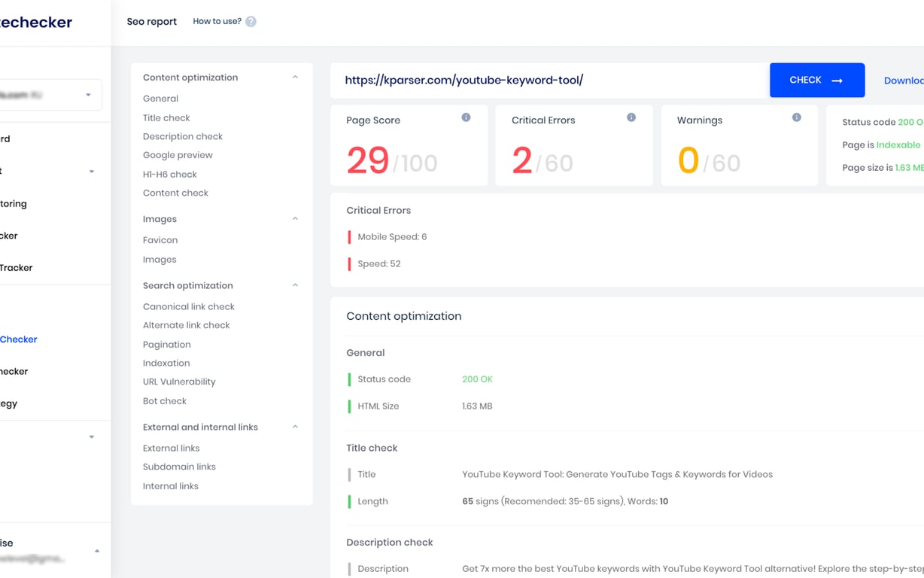Collapse the External and internal links section
924x578 pixels.
[x=295, y=427]
